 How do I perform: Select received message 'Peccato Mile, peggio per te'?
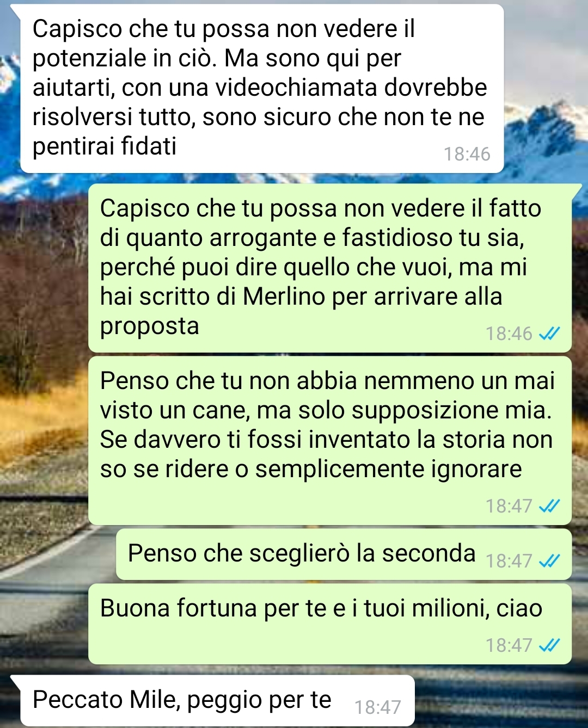[x=217, y=700]
